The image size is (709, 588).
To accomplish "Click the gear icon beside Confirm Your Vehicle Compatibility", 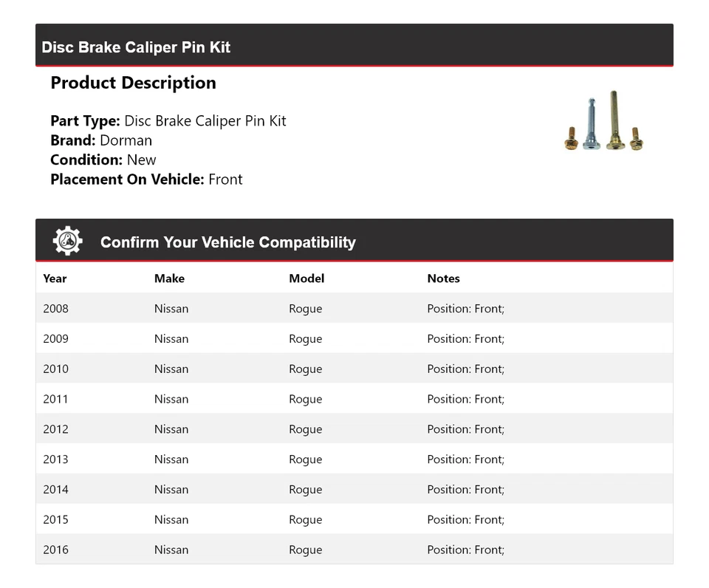I will 68,242.
